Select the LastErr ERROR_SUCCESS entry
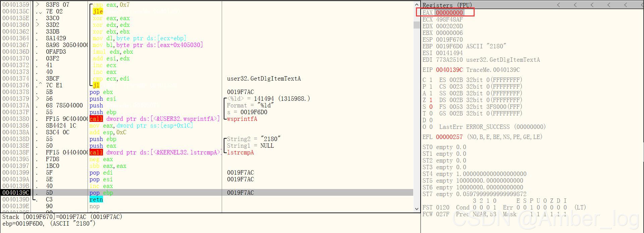 [x=492, y=127]
